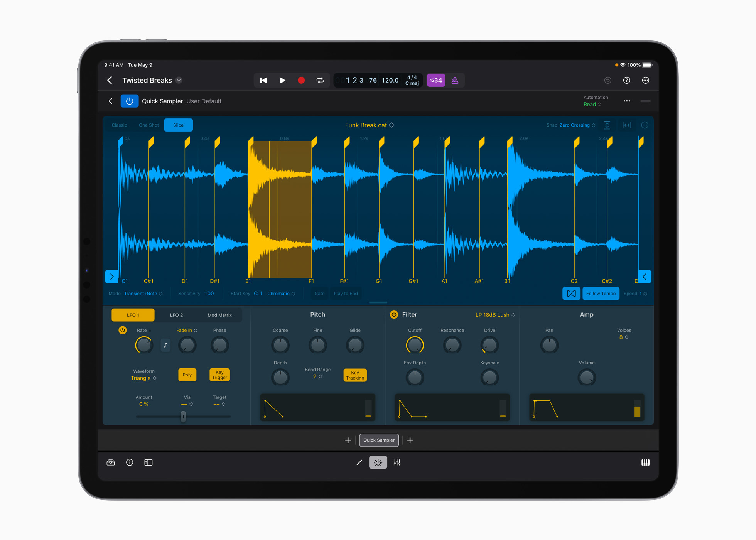Open the Browser icon in the bottom-left
756x540 pixels.
pos(111,462)
